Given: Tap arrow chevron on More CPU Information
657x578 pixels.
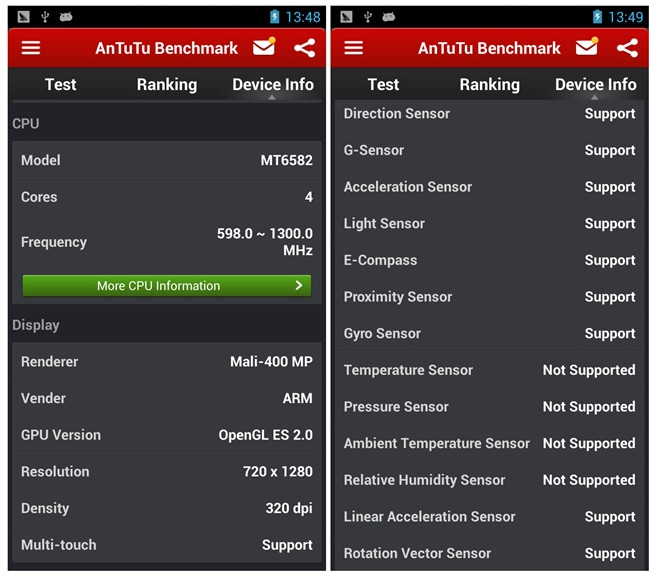Looking at the screenshot, I should tap(299, 285).
